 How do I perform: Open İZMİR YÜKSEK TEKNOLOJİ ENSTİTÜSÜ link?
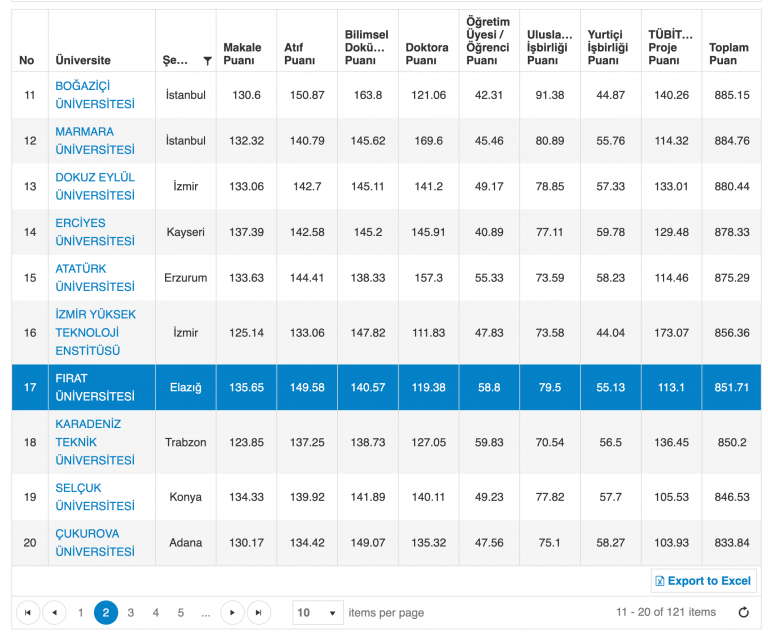96,333
